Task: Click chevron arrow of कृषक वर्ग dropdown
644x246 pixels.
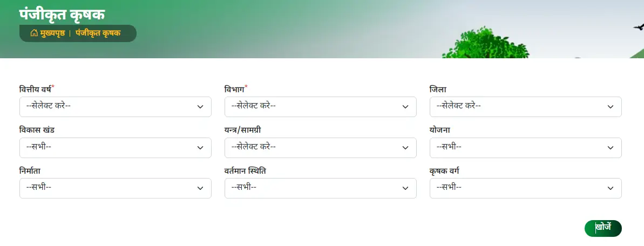Action: point(611,188)
